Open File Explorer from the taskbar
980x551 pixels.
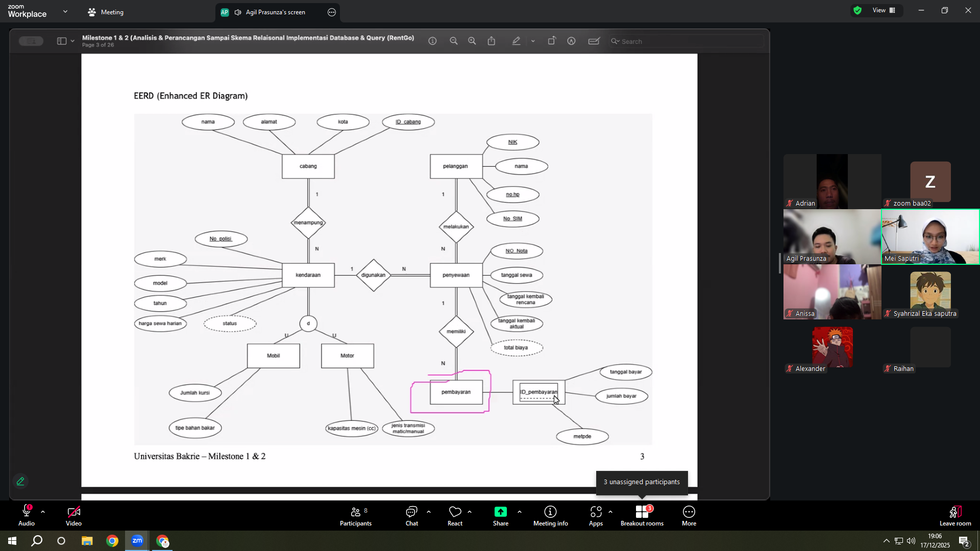[x=87, y=541]
